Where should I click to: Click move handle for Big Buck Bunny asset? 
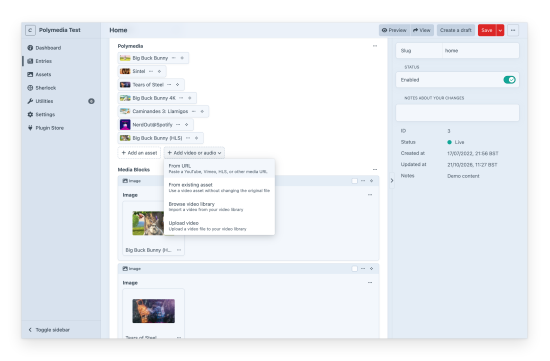(x=182, y=58)
